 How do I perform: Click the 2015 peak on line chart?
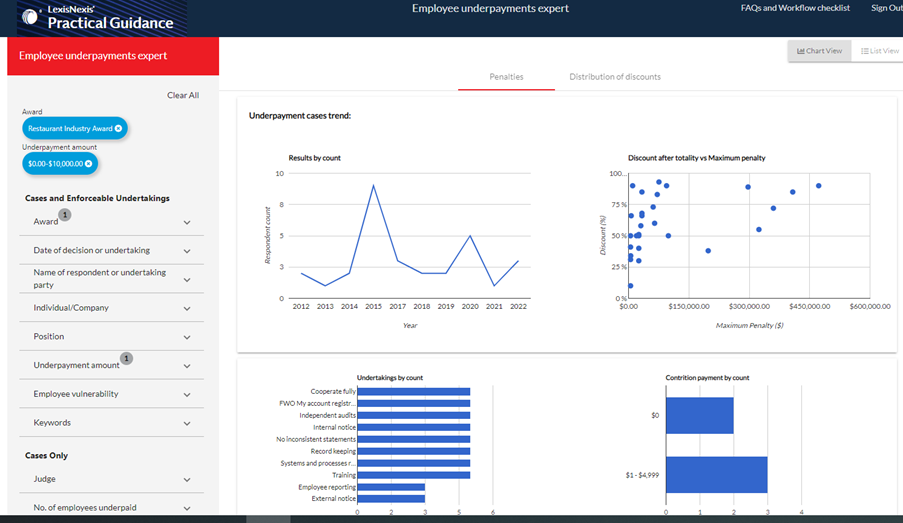pyautogui.click(x=373, y=185)
